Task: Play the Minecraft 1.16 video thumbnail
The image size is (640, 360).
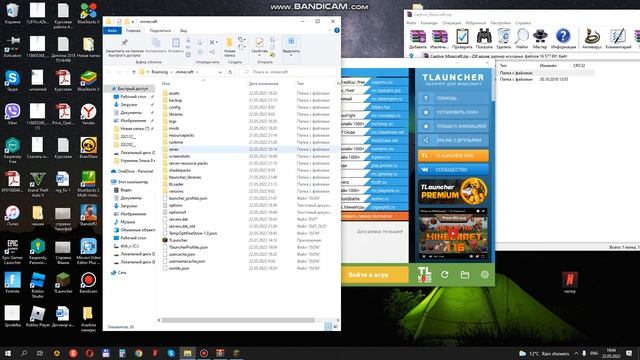Action: click(x=453, y=234)
